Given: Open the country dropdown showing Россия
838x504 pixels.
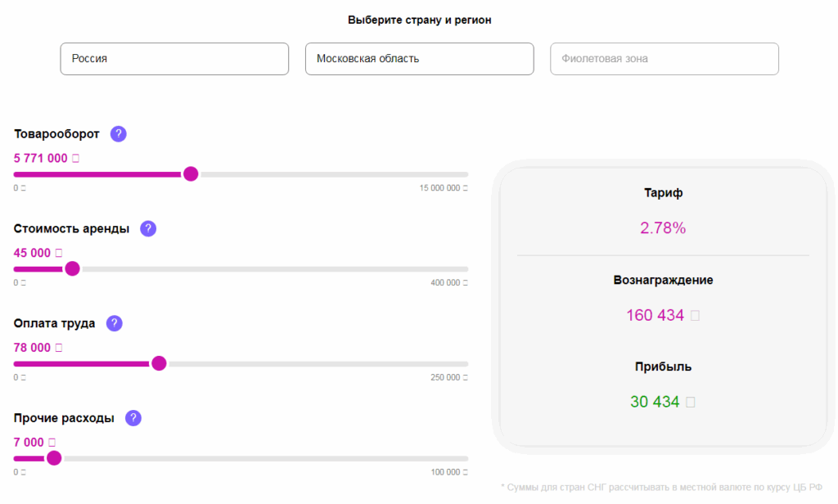Looking at the screenshot, I should [174, 59].
